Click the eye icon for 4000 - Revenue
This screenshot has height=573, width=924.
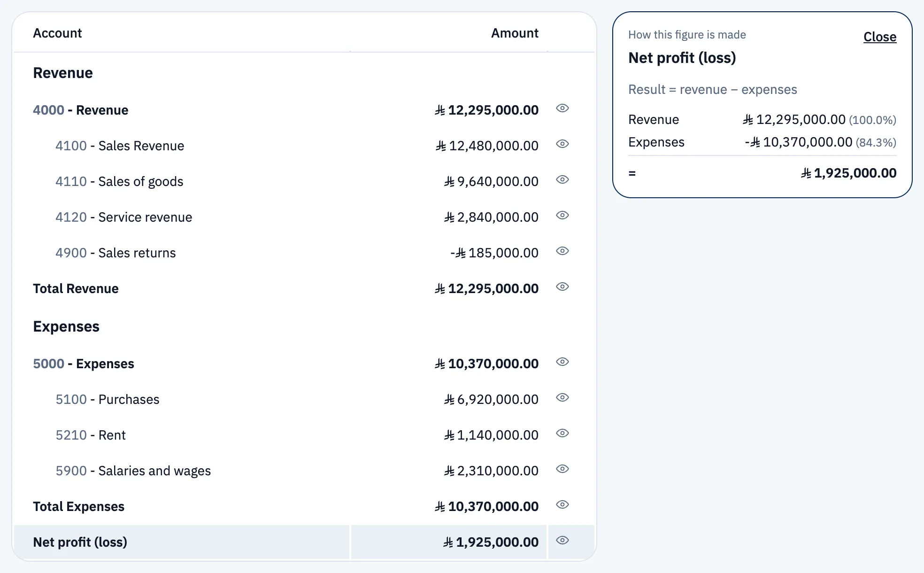(562, 108)
